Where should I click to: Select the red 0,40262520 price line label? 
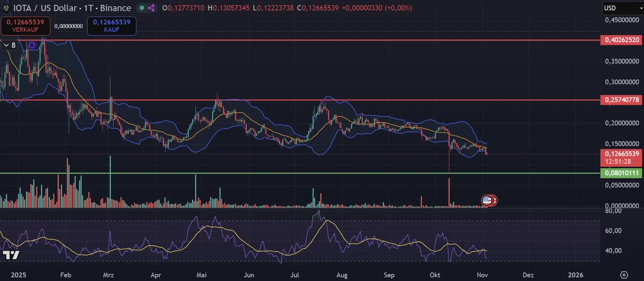(621, 40)
